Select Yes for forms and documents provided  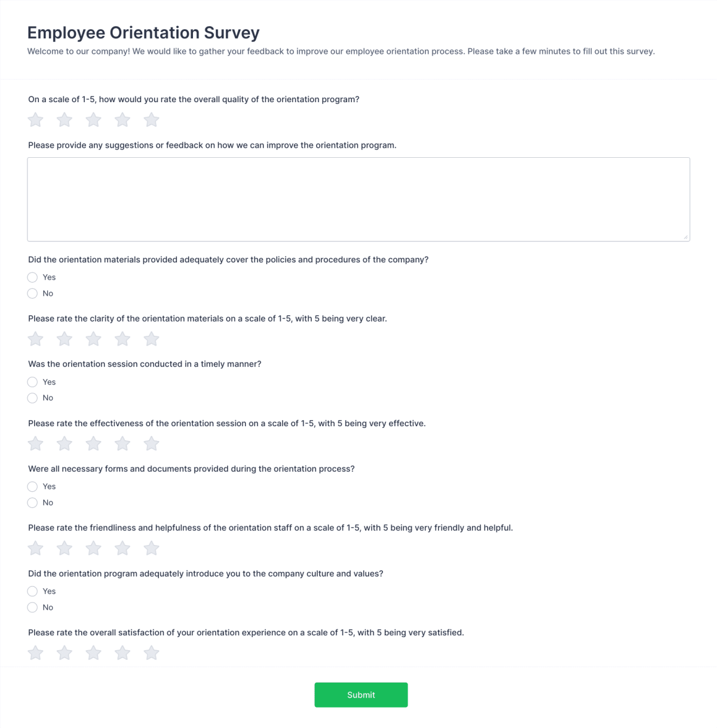[x=32, y=486]
